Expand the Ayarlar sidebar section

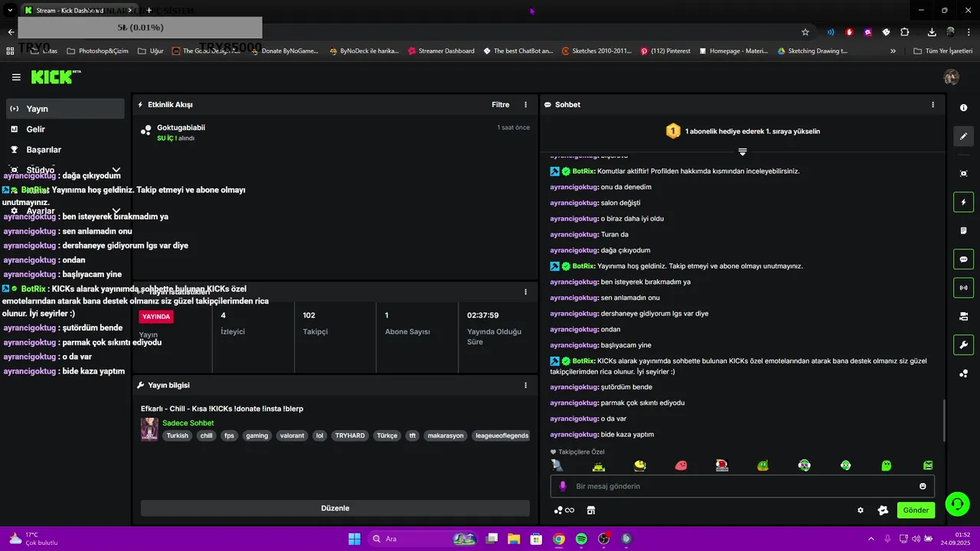click(116, 211)
